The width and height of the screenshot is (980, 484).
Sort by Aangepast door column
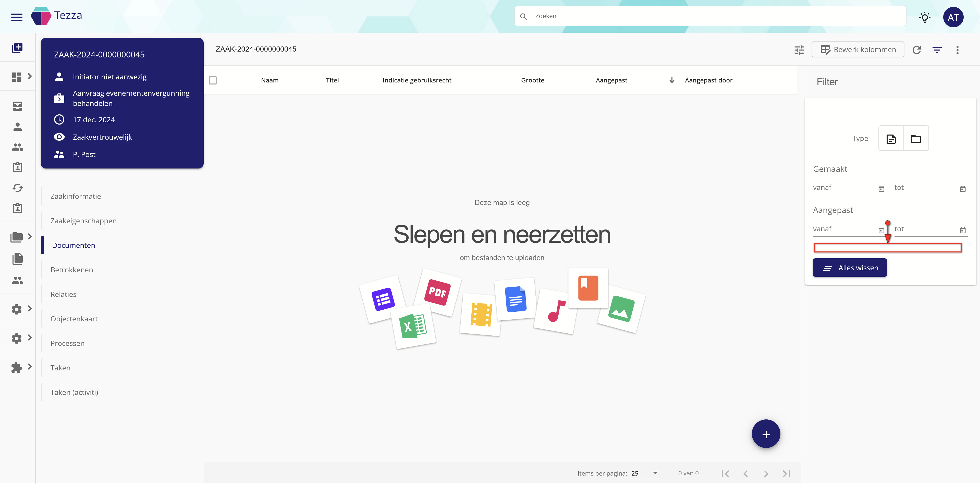708,80
